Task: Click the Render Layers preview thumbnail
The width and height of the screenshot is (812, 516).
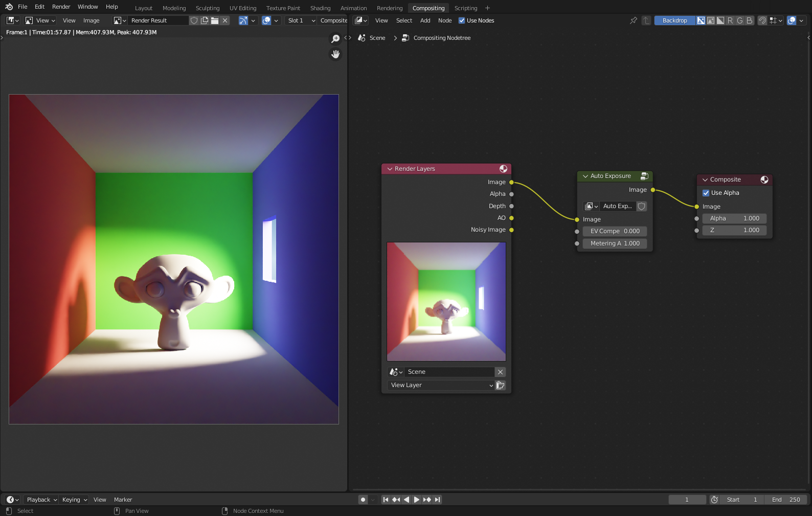Action: click(x=446, y=302)
